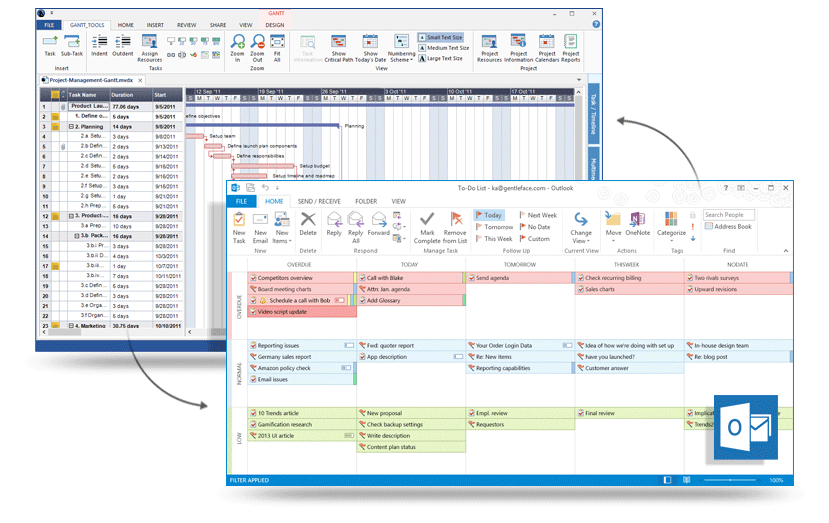The image size is (829, 523).
Task: Mark the selected task Complete
Action: (427, 228)
